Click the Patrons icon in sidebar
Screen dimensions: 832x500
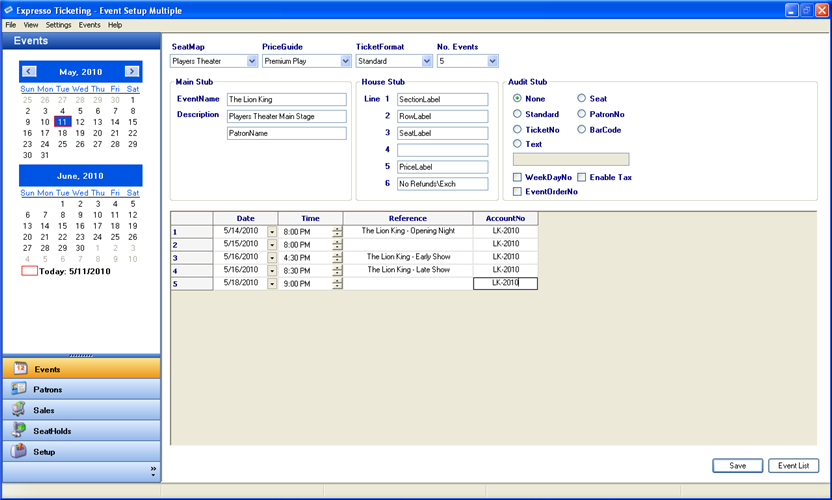[x=19, y=389]
